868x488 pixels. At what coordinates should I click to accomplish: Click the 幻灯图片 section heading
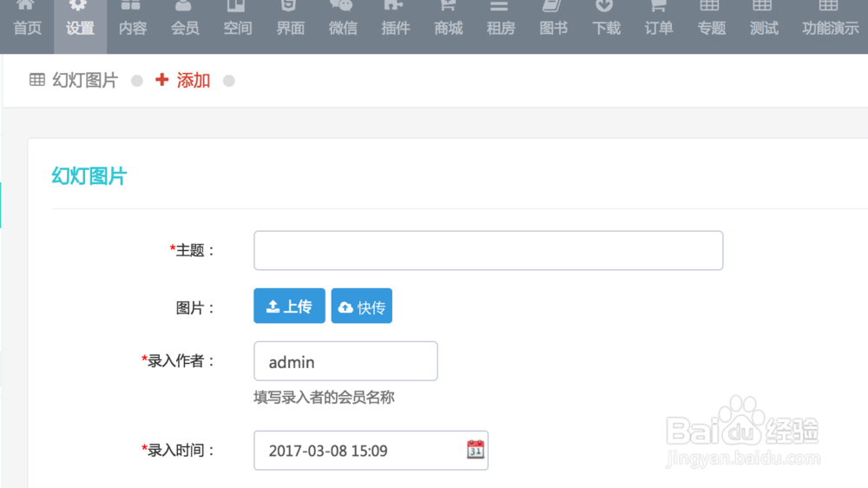click(x=89, y=176)
